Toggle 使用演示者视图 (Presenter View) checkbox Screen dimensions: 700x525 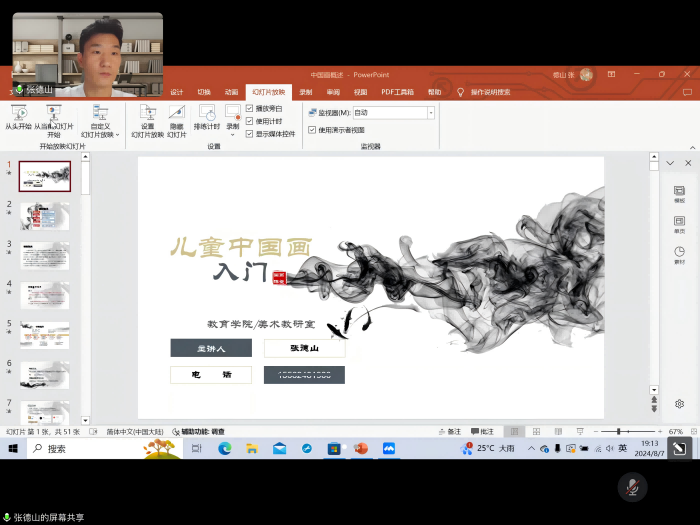[312, 130]
